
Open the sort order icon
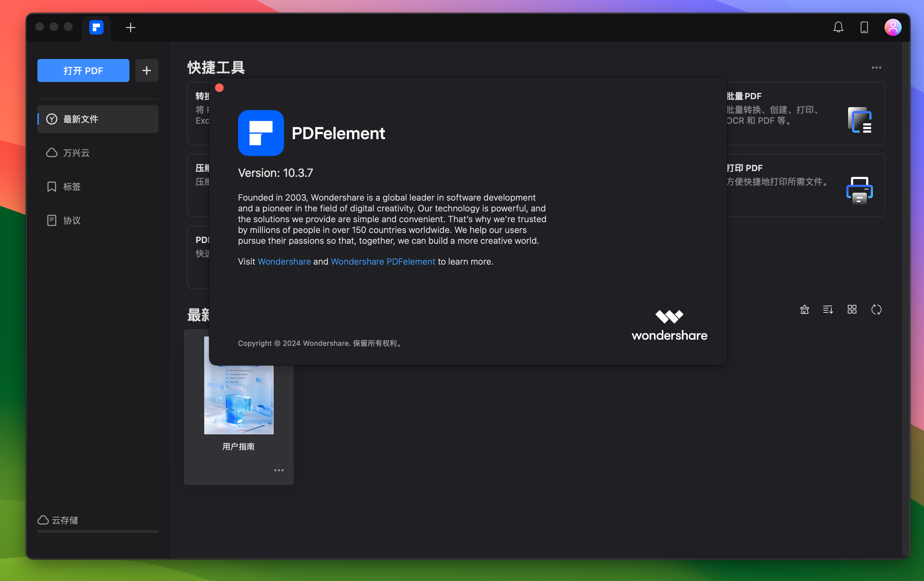point(828,310)
